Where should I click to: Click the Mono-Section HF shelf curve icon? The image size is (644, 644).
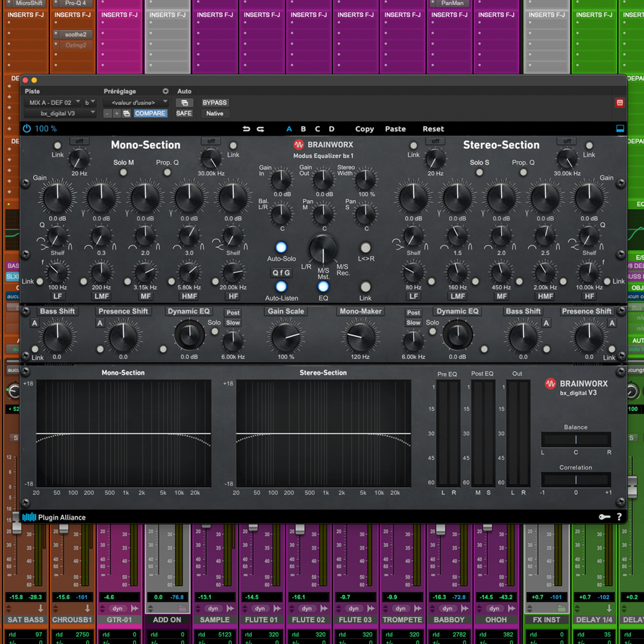click(217, 245)
